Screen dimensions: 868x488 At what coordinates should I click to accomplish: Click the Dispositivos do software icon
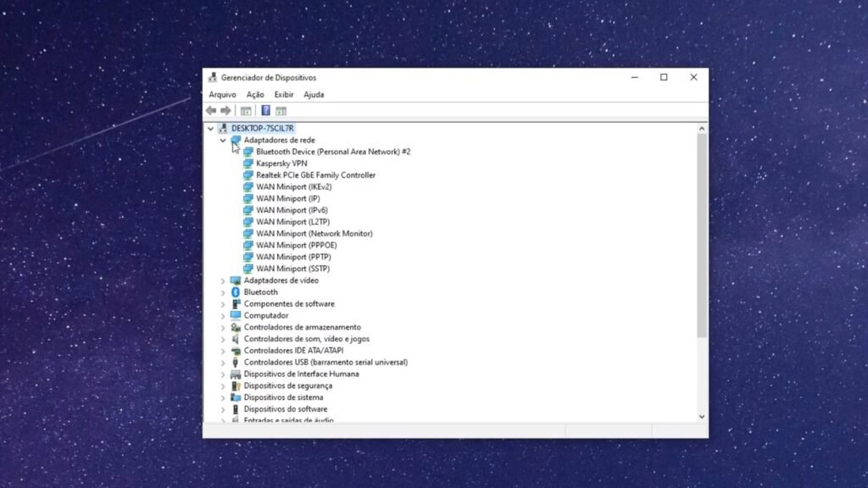click(x=236, y=409)
